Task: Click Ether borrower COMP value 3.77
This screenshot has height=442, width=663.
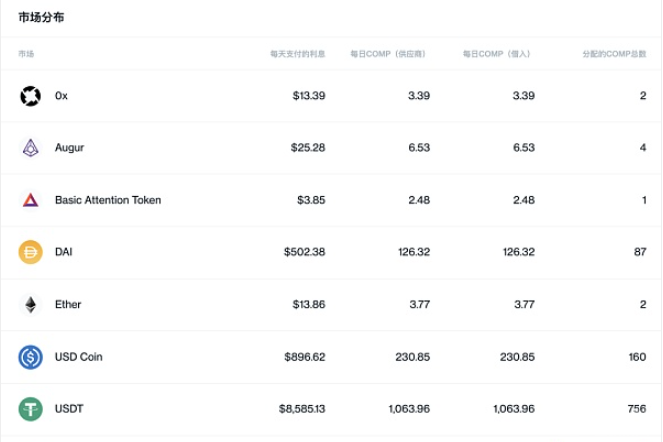Action: [524, 305]
